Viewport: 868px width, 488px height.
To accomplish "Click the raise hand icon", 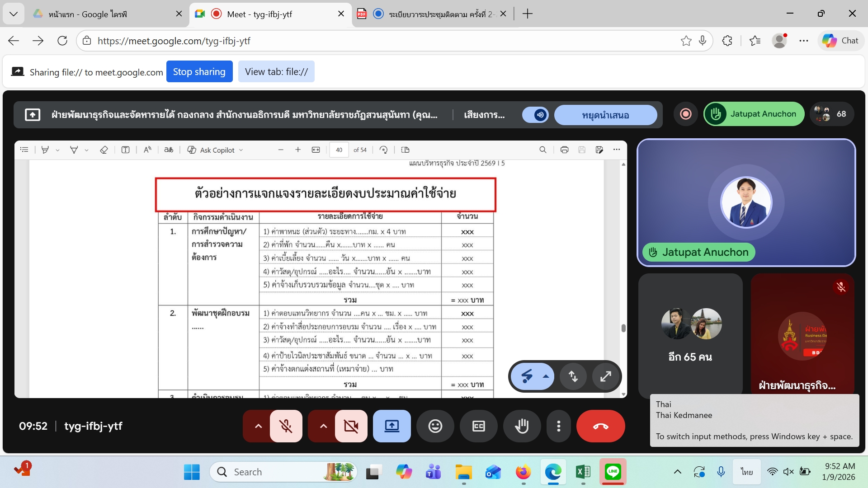I will [522, 426].
